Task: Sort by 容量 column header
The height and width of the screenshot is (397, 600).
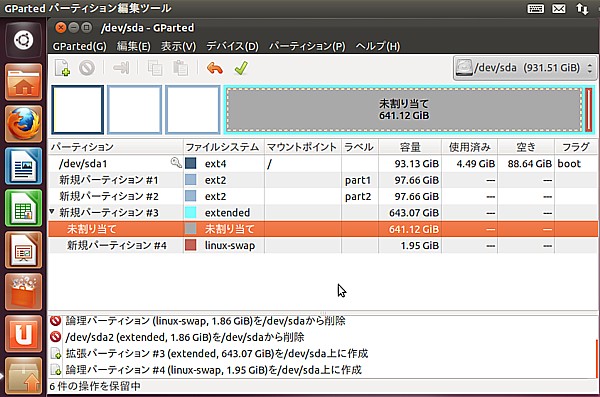Action: point(410,147)
